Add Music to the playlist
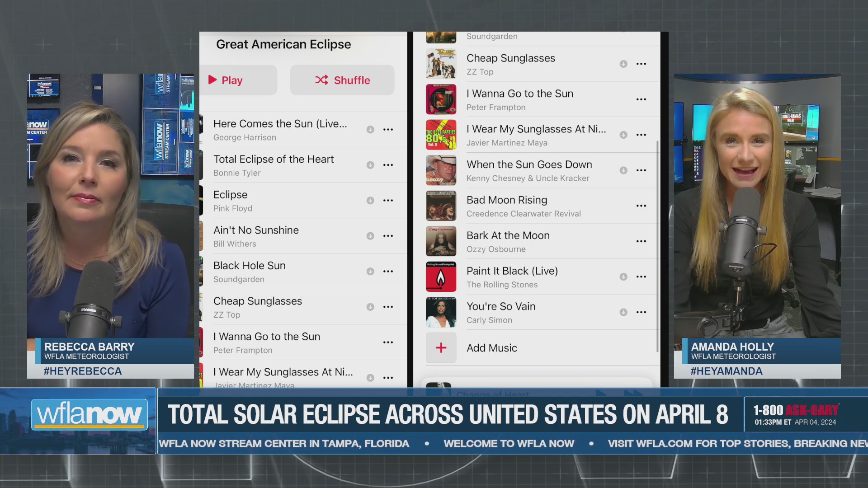The width and height of the screenshot is (868, 488). [491, 347]
